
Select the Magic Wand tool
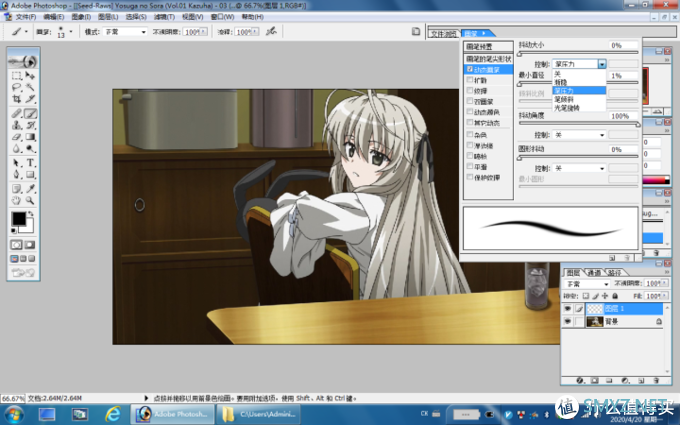(x=30, y=87)
